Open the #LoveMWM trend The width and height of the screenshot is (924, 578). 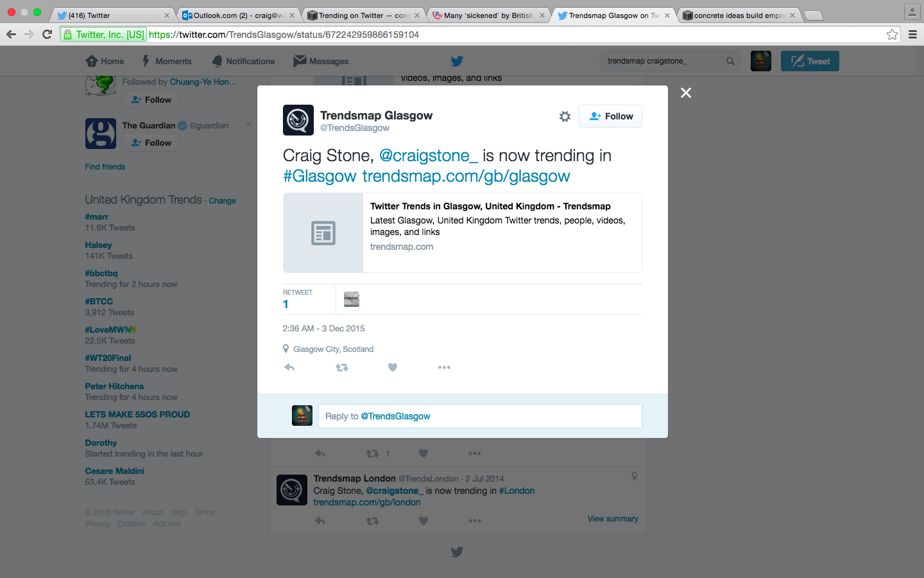click(x=110, y=330)
